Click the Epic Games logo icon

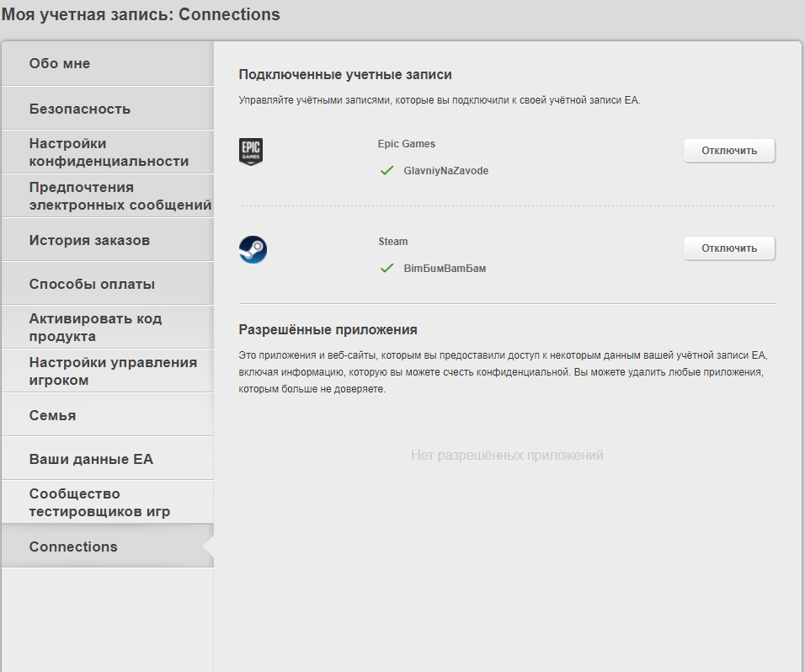(251, 152)
